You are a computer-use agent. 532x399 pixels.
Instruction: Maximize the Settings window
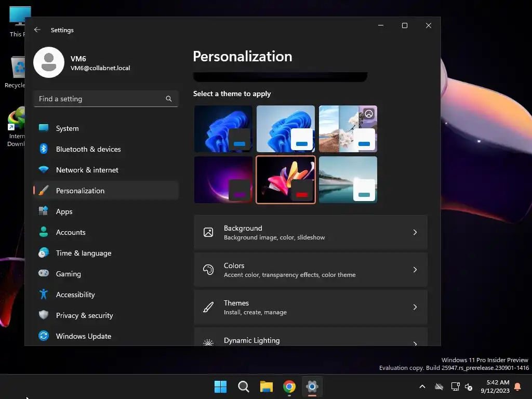click(x=404, y=25)
